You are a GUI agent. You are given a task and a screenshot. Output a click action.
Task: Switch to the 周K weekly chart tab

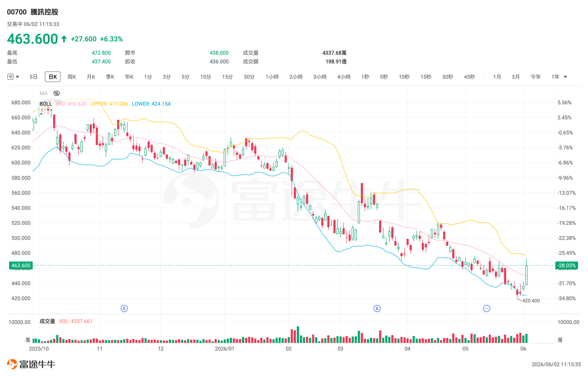pos(72,77)
